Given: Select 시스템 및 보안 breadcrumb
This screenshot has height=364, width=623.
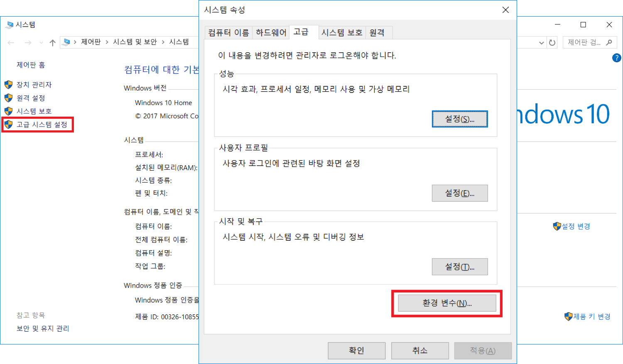Looking at the screenshot, I should pos(135,42).
